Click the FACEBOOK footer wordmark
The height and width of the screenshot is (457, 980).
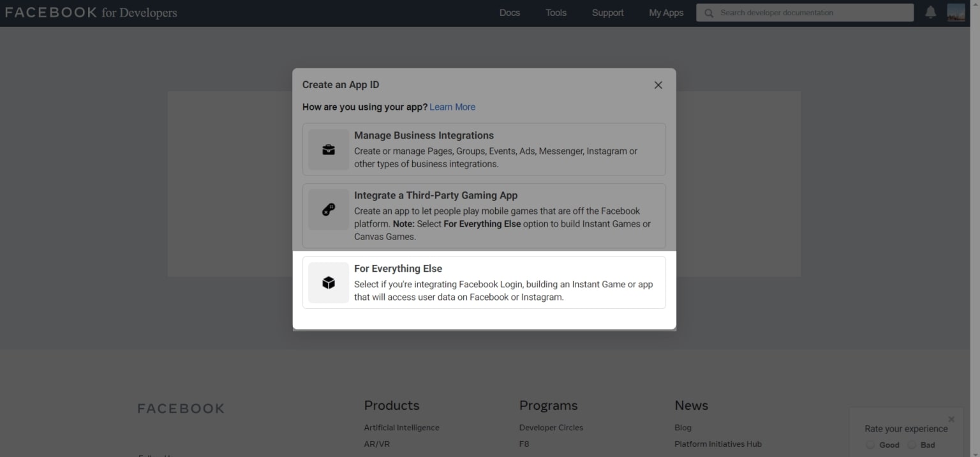tap(181, 408)
